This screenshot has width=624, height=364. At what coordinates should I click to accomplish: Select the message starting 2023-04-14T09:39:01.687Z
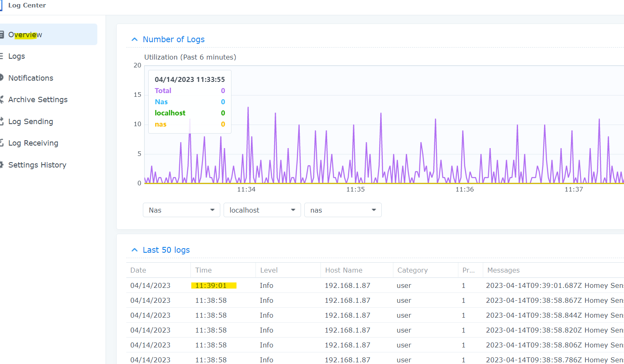coord(555,285)
